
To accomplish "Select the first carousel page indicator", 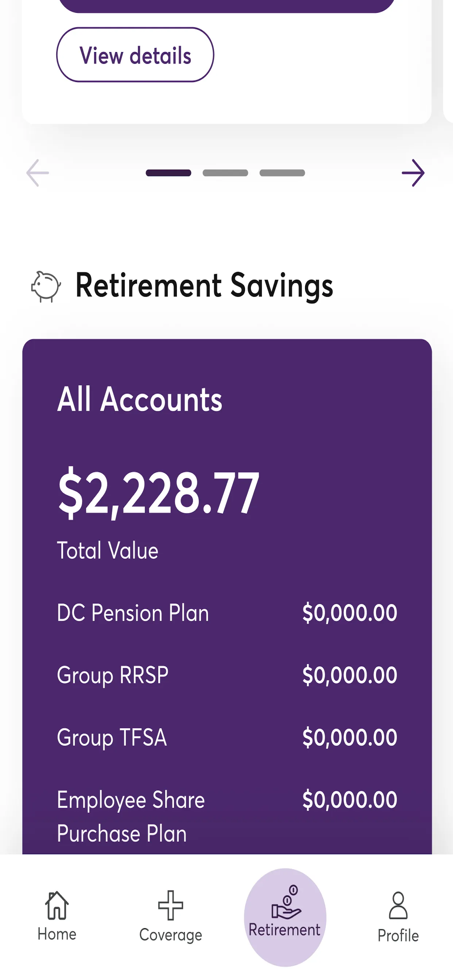I will tap(168, 173).
